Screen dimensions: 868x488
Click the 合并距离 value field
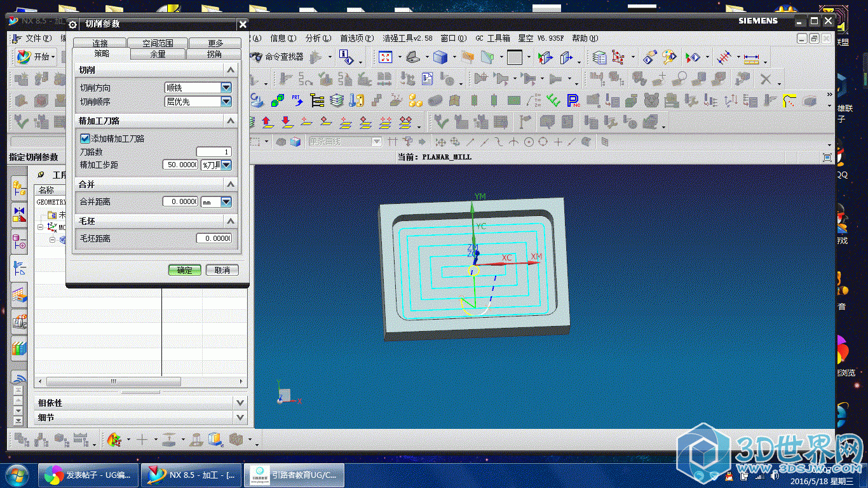tap(180, 201)
